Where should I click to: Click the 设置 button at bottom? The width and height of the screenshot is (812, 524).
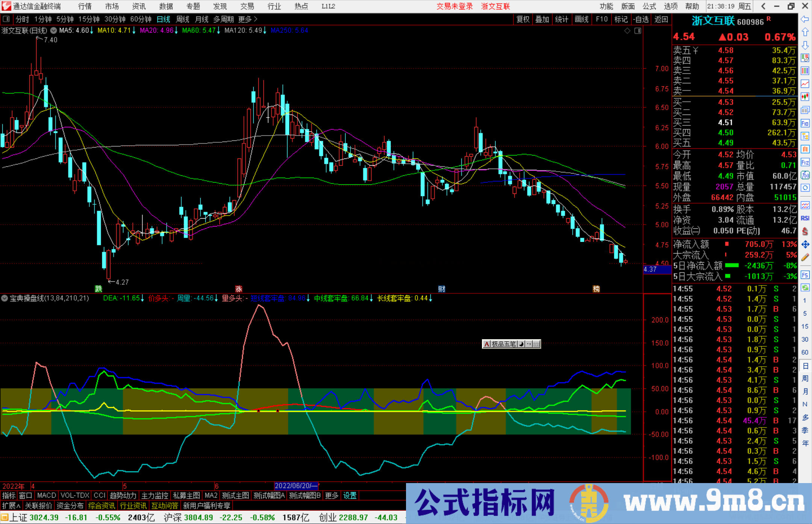[x=350, y=495]
